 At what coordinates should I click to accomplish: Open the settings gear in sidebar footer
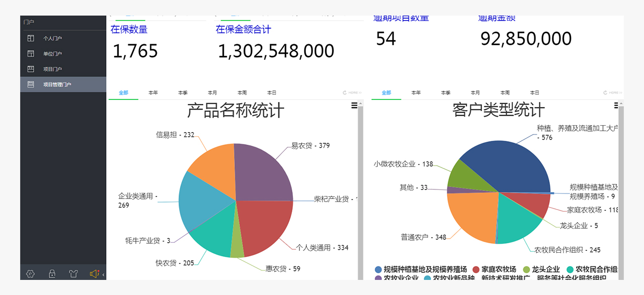(x=30, y=274)
